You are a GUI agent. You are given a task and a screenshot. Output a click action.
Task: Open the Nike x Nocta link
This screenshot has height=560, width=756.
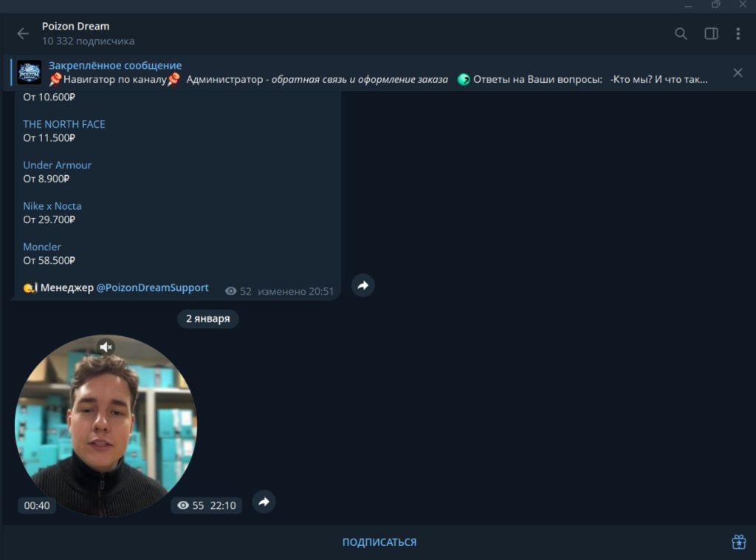[52, 206]
